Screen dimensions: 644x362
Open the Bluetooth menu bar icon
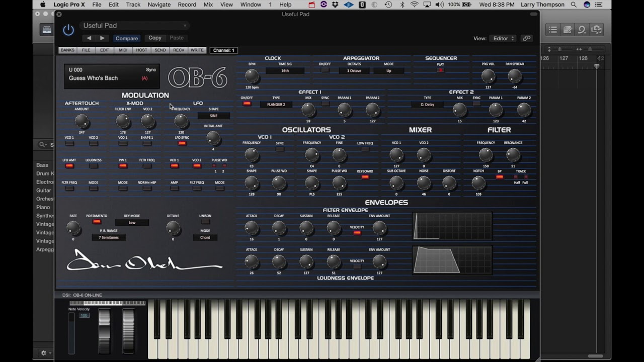[402, 5]
